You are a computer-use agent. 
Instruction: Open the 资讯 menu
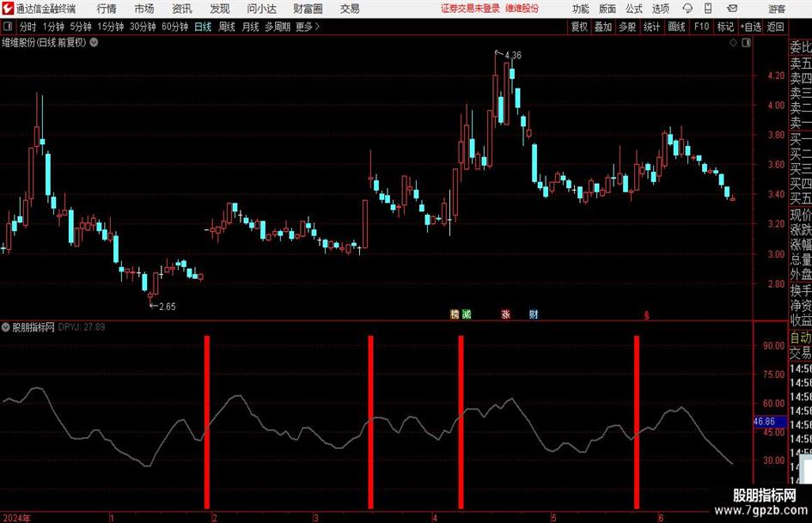(x=182, y=9)
